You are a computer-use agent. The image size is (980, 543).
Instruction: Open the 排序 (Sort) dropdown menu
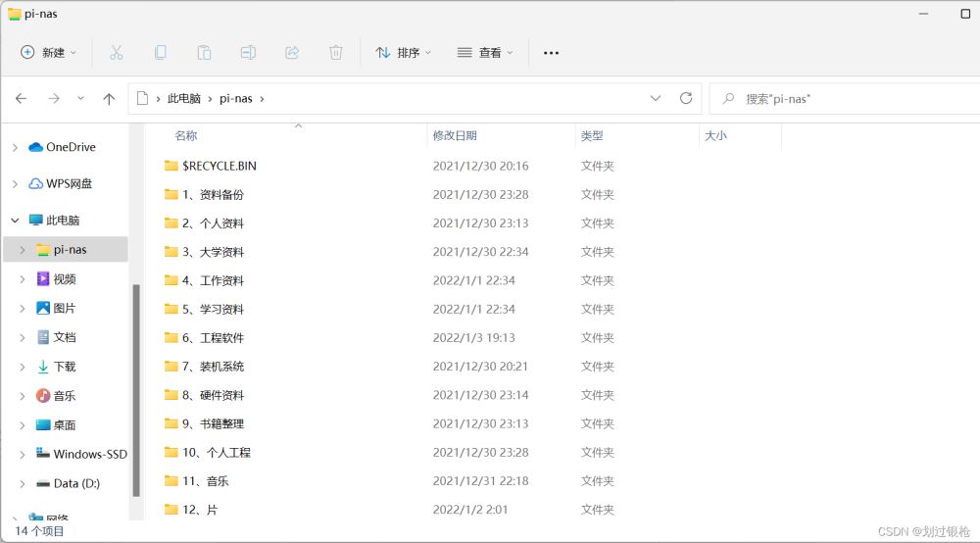[403, 53]
